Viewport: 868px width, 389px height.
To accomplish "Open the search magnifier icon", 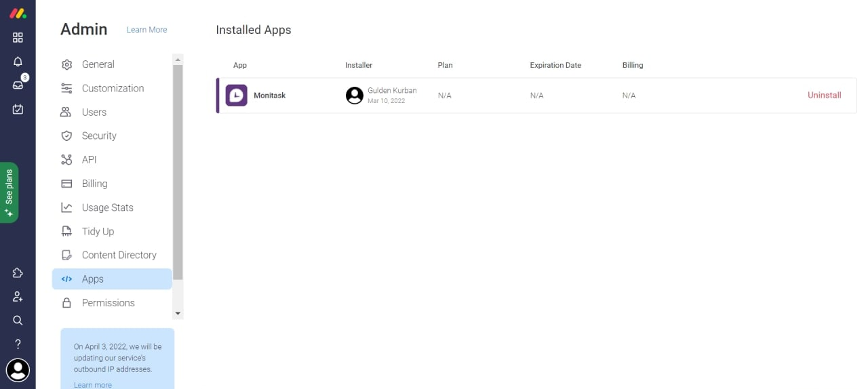I will (x=18, y=321).
